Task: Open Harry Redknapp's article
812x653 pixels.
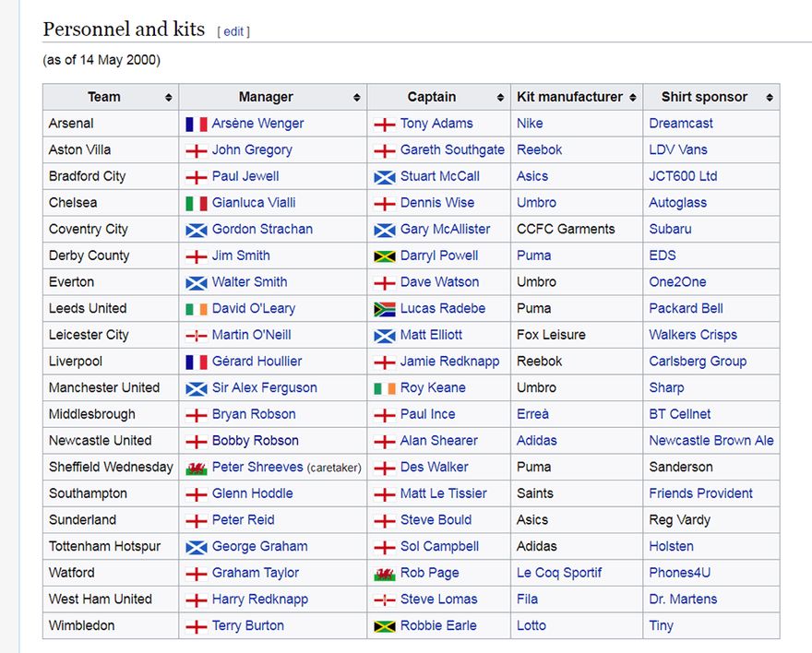Action: point(259,600)
